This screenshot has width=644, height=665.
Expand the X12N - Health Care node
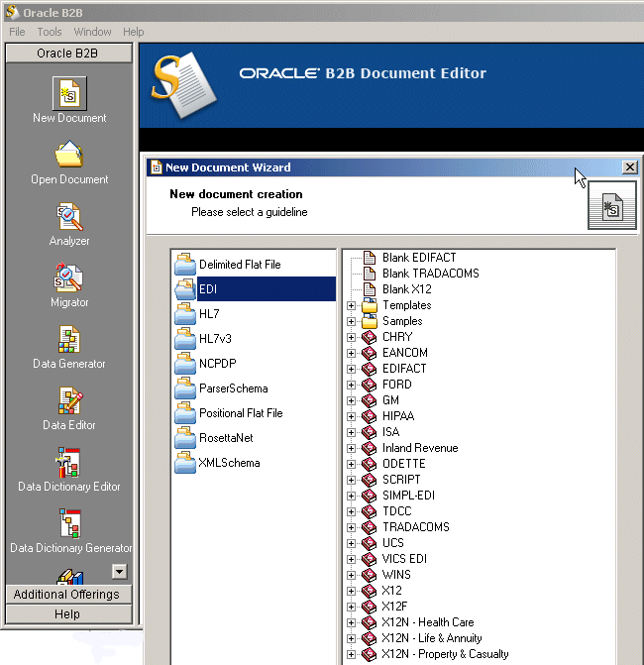pos(351,622)
